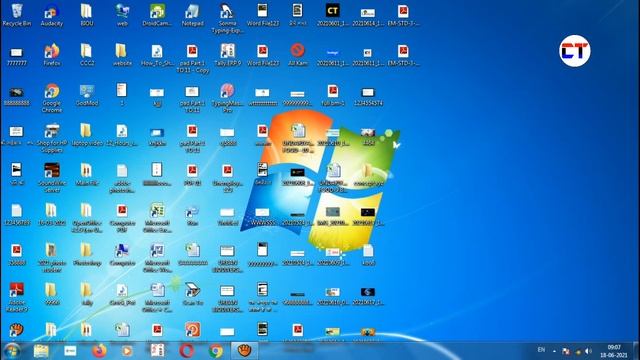
Task: Open Windows Media Player from the taskbar
Action: coord(127,351)
